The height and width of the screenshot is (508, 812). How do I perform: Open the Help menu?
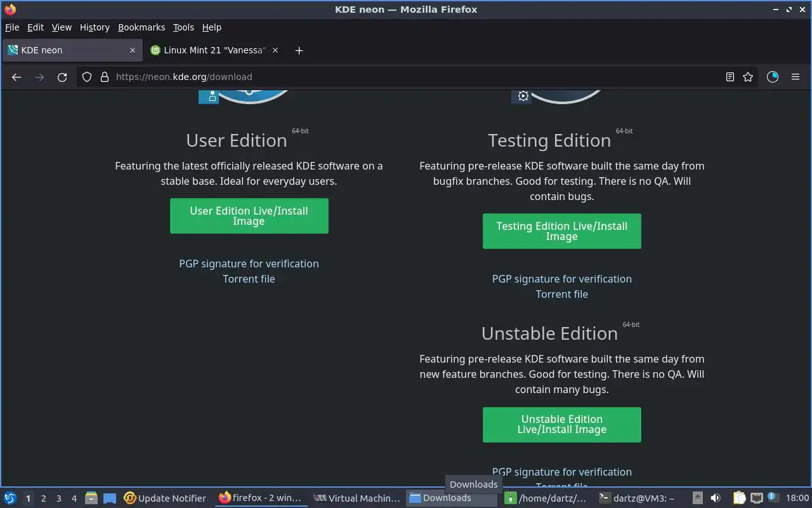coord(212,27)
